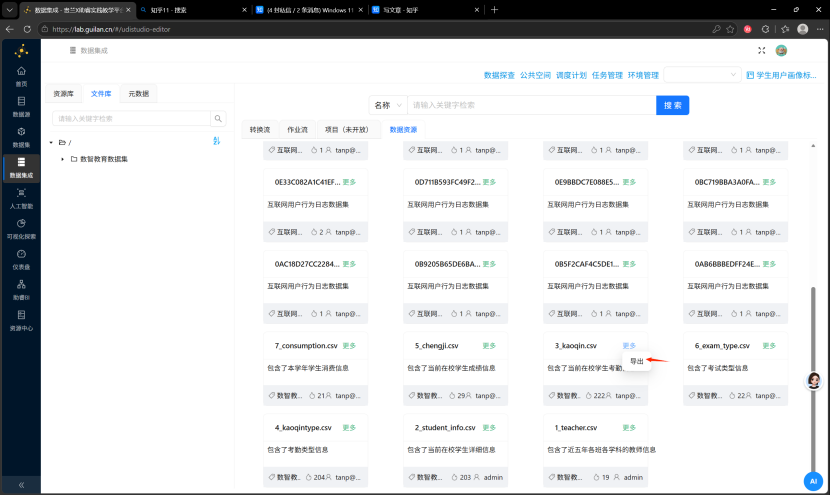Click the A-Z sort icon in file tree
Screen dimensions: 830x496
216,141
